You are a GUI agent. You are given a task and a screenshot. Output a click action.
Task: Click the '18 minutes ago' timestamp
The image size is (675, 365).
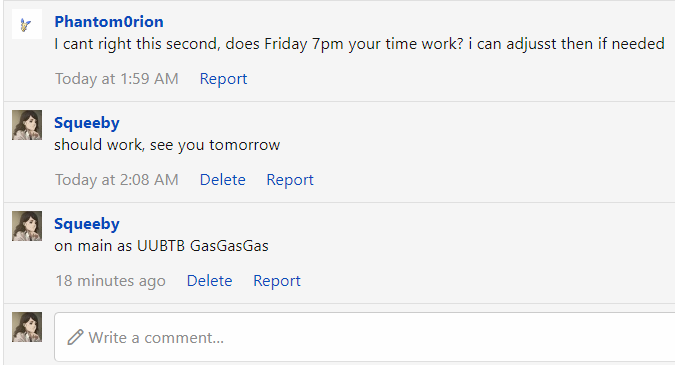pyautogui.click(x=111, y=281)
